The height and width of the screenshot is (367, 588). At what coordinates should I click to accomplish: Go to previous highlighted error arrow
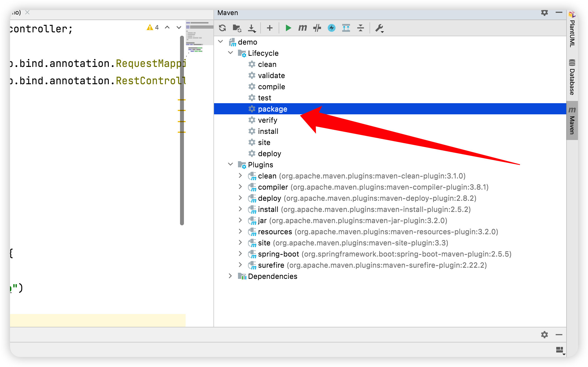167,27
